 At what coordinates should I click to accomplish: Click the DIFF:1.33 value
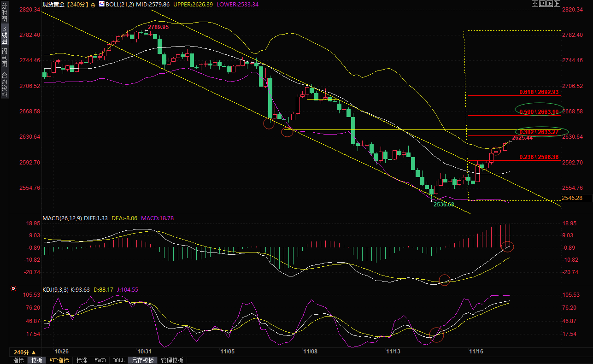coord(95,218)
